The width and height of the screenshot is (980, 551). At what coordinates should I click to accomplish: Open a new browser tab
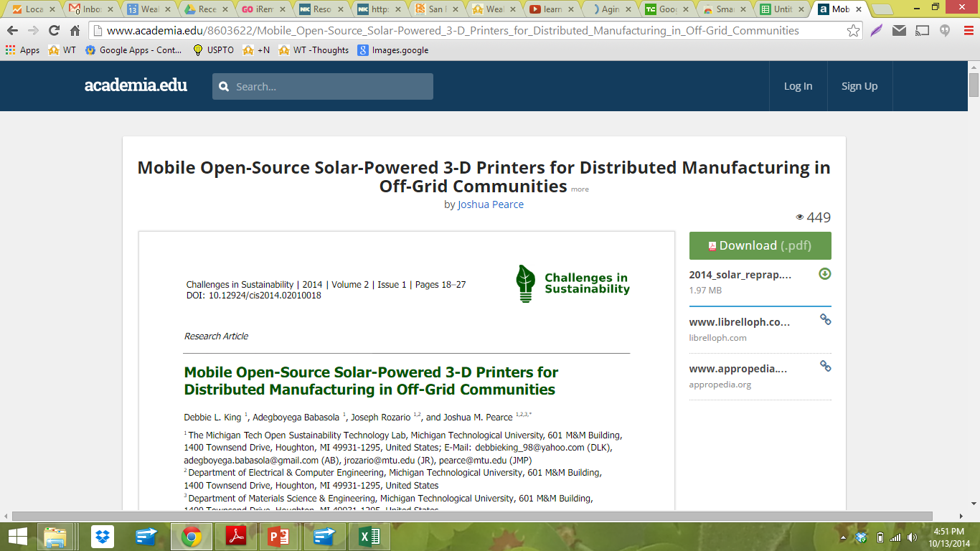point(881,9)
